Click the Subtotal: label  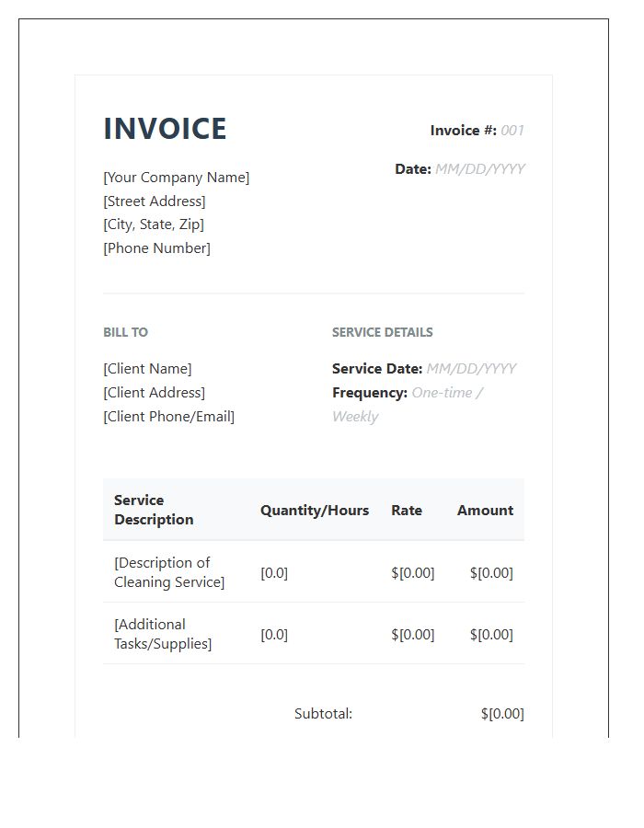point(323,714)
